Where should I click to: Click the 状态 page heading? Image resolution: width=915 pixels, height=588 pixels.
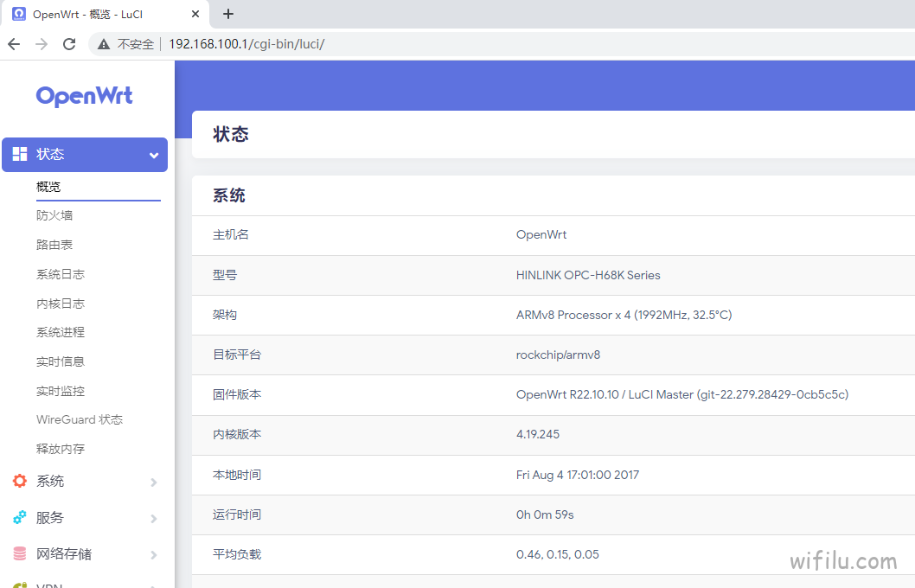coord(231,135)
